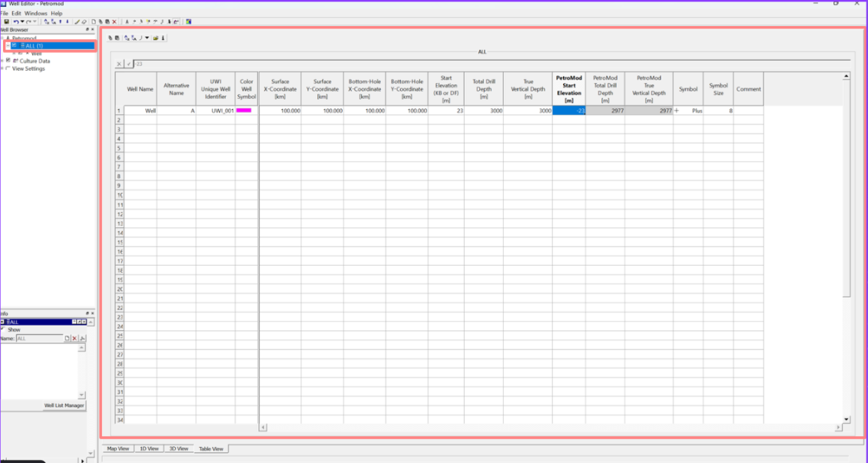This screenshot has height=463, width=868.
Task: Click the Plus symbol cell
Action: point(688,111)
